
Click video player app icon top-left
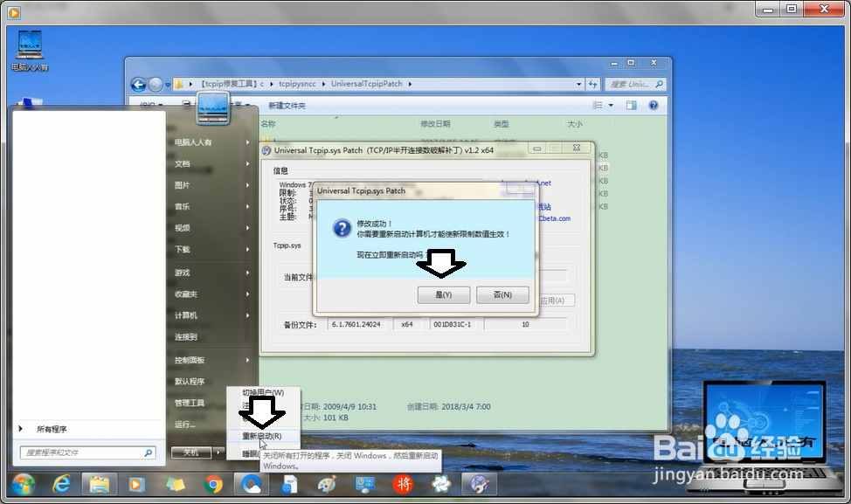14,11
